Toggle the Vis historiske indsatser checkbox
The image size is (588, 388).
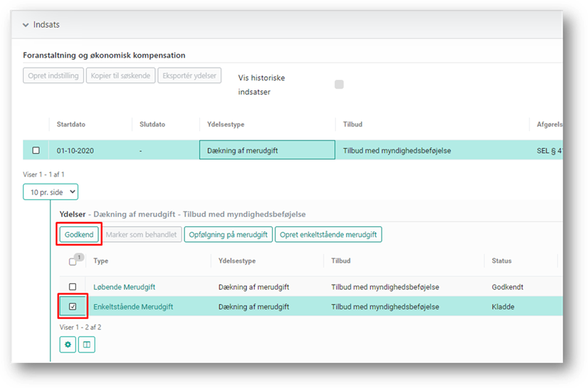click(339, 85)
